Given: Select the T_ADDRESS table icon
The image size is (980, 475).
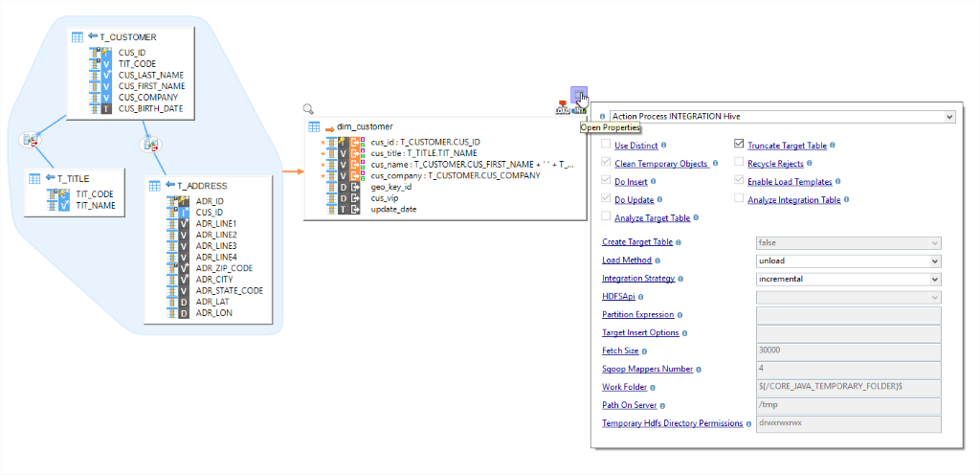Looking at the screenshot, I should 155,186.
